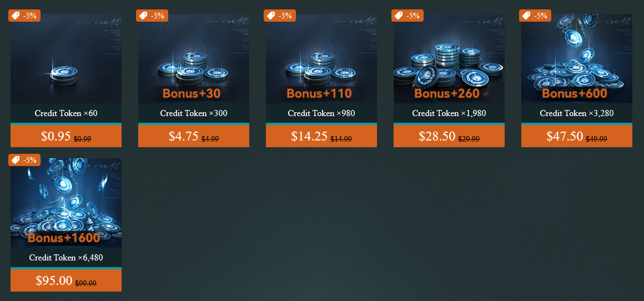Click -5% tag on Credit Token ×3,280 pack
This screenshot has height=301, width=644.
pos(535,16)
